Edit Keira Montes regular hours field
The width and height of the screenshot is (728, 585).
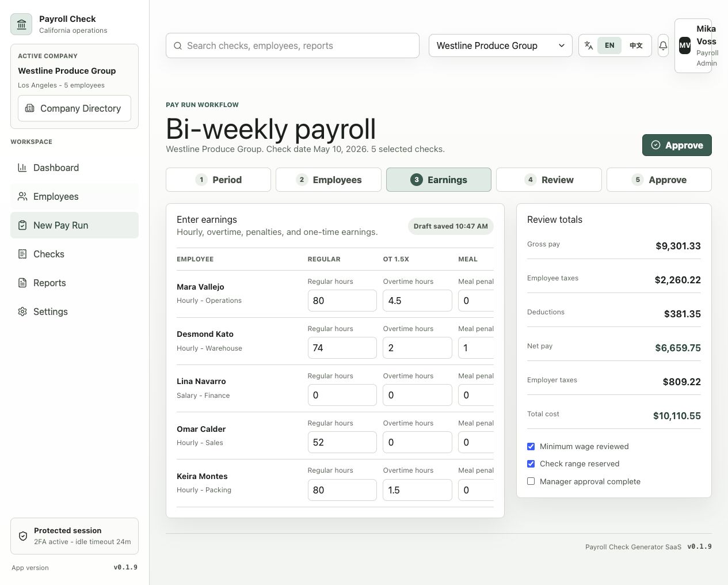tap(342, 490)
